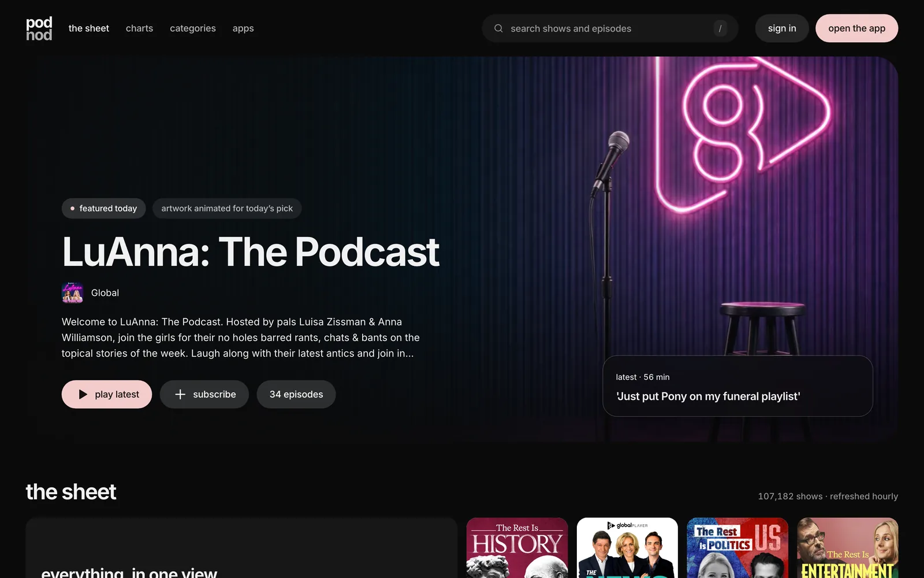
Task: Click the Welcome to LuAnna podcast description text
Action: tap(241, 338)
